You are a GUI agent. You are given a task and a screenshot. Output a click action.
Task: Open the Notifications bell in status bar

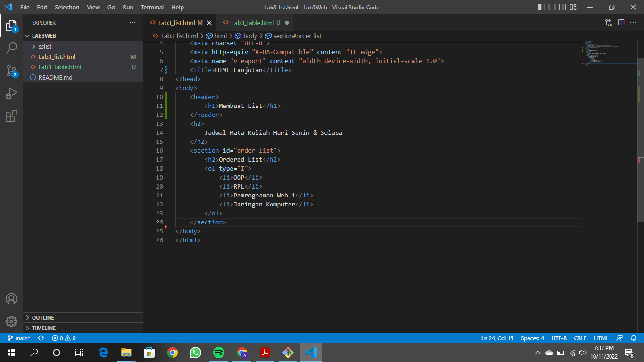[x=633, y=338]
